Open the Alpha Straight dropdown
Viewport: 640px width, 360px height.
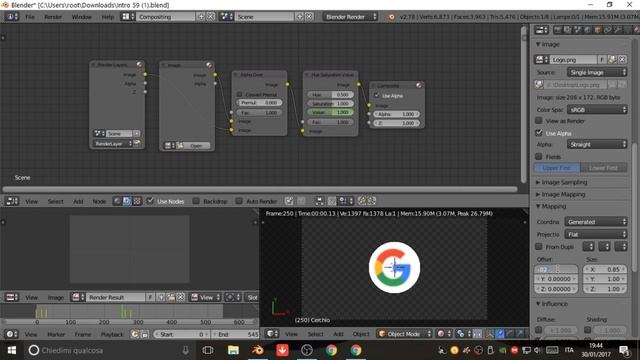[x=597, y=144]
